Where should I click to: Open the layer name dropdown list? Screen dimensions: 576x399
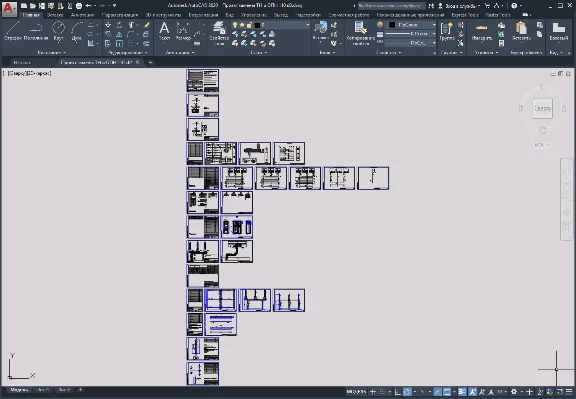(307, 25)
